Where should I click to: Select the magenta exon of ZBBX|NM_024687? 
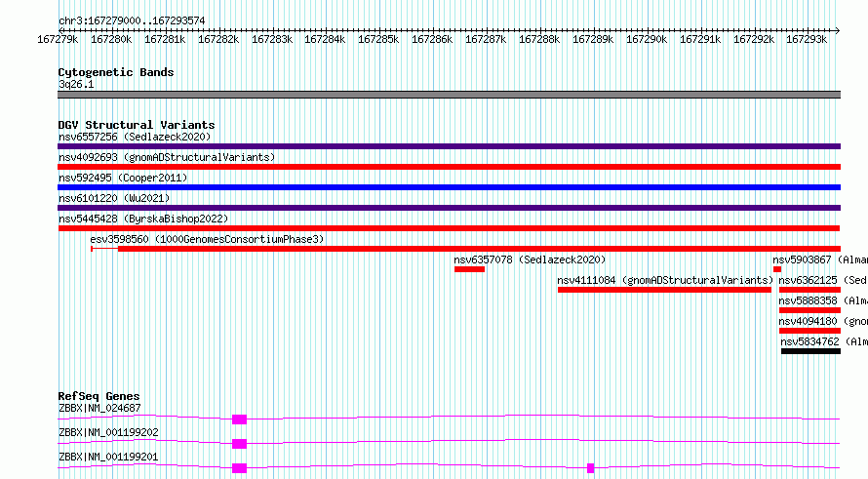tap(239, 419)
